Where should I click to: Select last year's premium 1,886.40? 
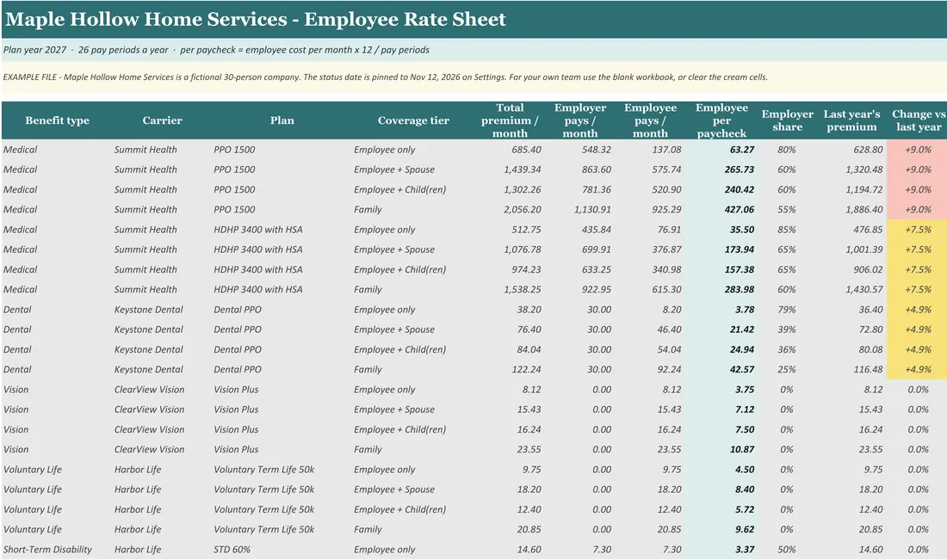coord(864,209)
